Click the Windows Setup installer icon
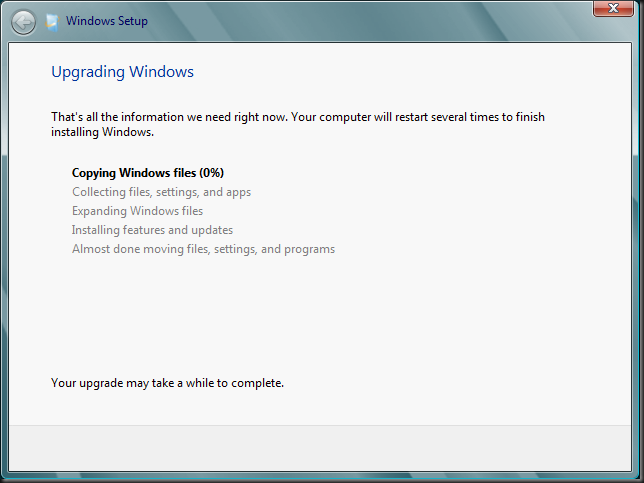Viewport: 644px width, 483px height. click(x=51, y=22)
